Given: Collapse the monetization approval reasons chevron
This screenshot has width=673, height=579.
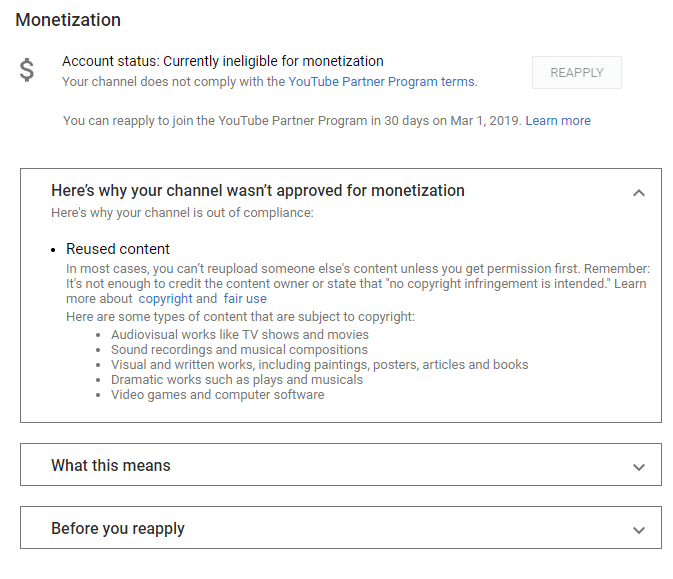Looking at the screenshot, I should click(x=639, y=193).
